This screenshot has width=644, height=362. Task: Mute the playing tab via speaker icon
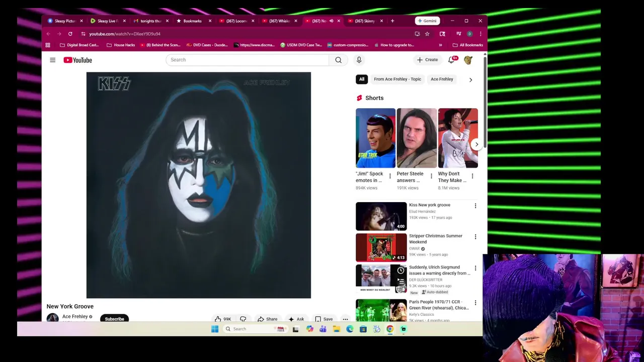pyautogui.click(x=331, y=21)
